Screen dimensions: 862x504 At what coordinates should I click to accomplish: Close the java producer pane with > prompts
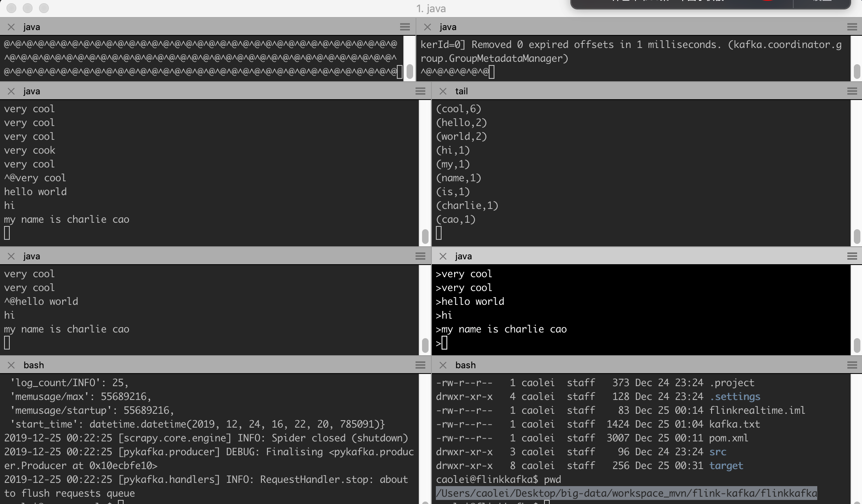click(x=443, y=256)
